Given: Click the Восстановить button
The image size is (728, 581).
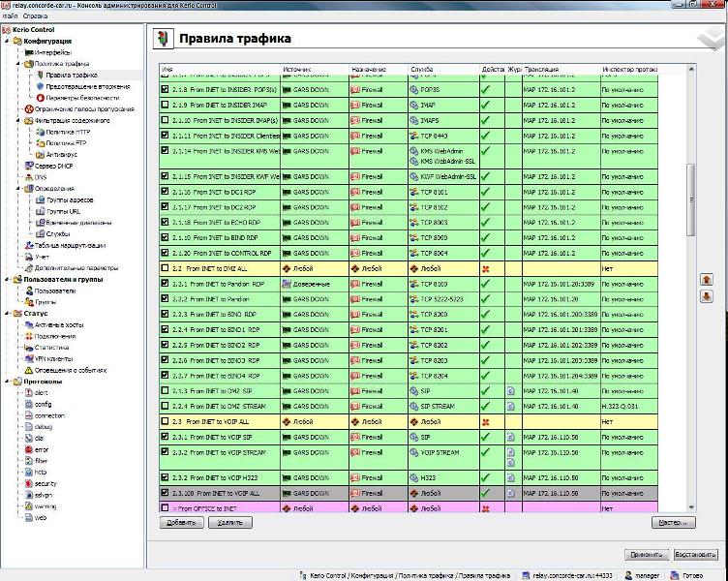Looking at the screenshot, I should (x=695, y=555).
